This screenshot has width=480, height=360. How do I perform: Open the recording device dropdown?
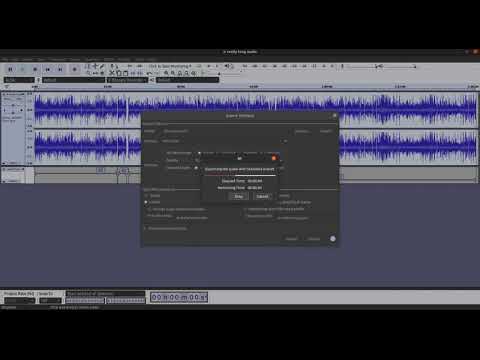tap(73, 80)
